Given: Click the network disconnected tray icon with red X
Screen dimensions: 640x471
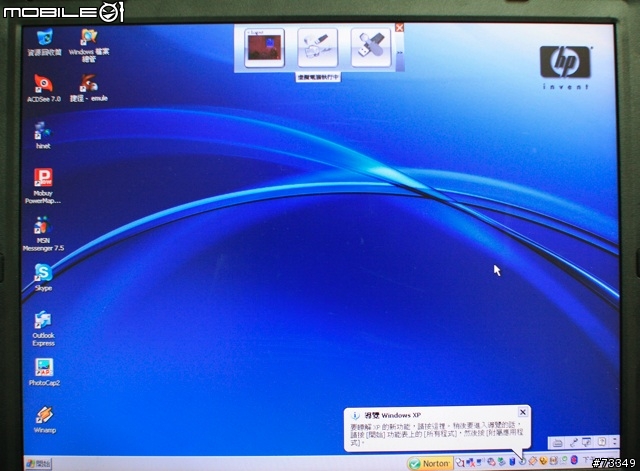Looking at the screenshot, I should [x=471, y=462].
